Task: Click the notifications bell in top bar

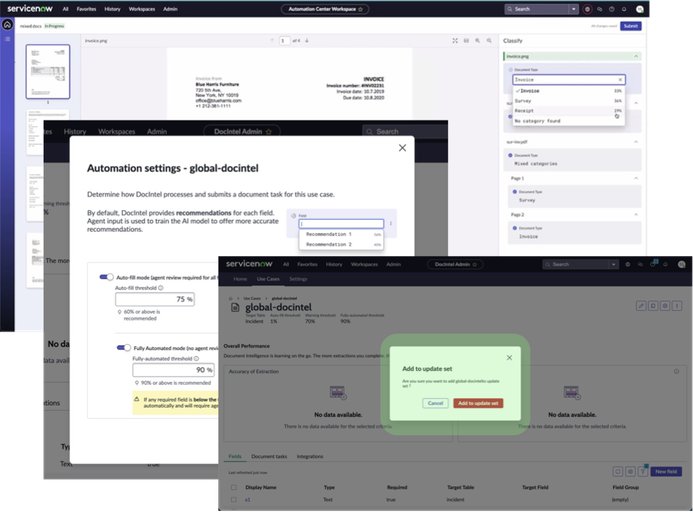Action: (624, 9)
